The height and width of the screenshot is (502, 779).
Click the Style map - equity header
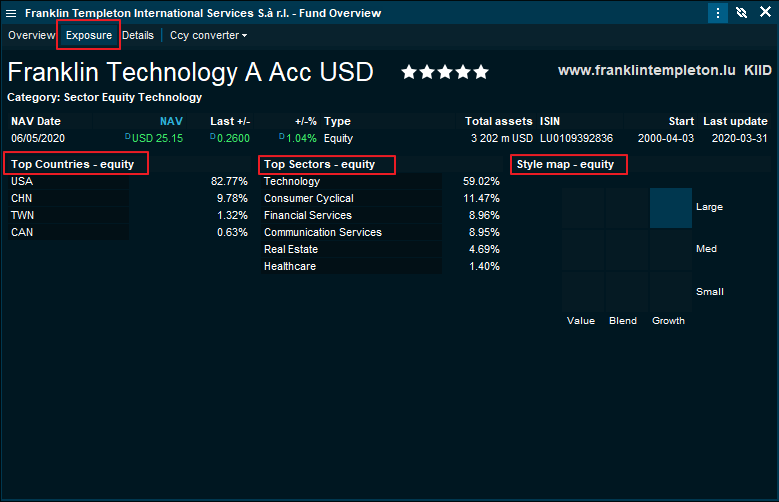(569, 164)
